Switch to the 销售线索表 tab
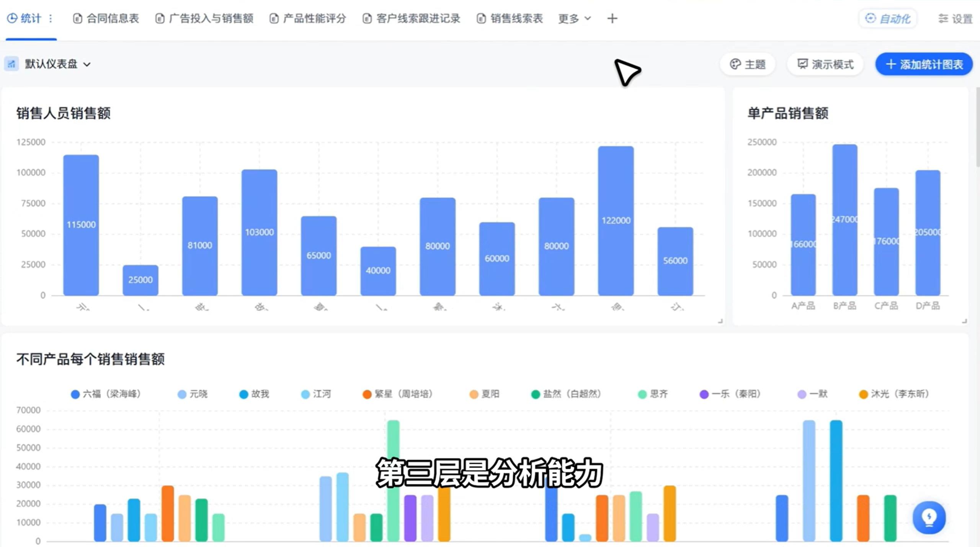The width and height of the screenshot is (980, 547). pyautogui.click(x=510, y=18)
